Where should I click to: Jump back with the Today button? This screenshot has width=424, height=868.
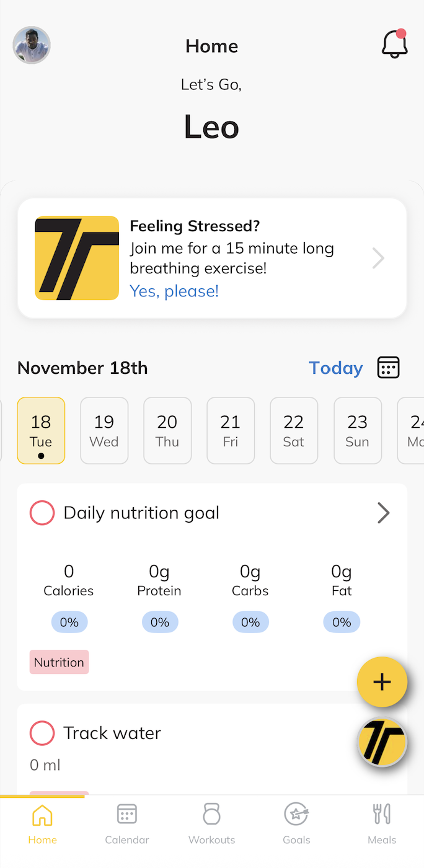tap(335, 368)
